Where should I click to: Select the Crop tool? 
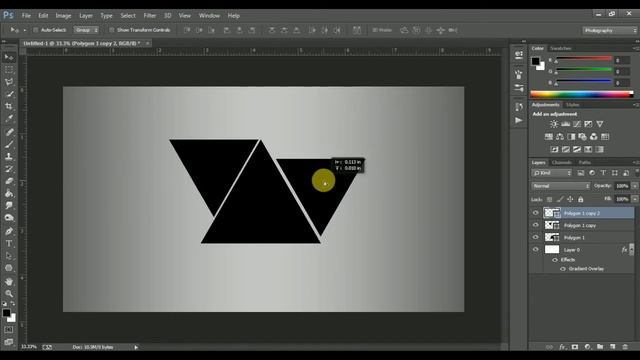tap(9, 107)
